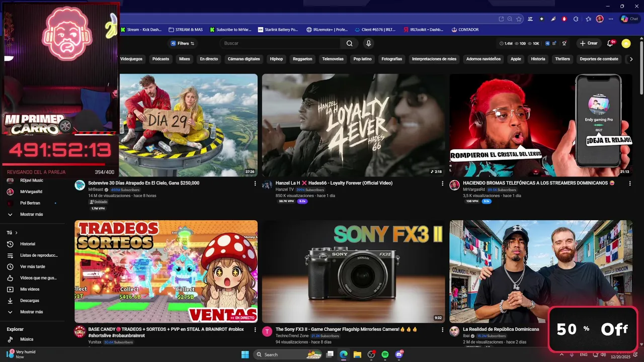Click the Windows Start button

(x=245, y=354)
